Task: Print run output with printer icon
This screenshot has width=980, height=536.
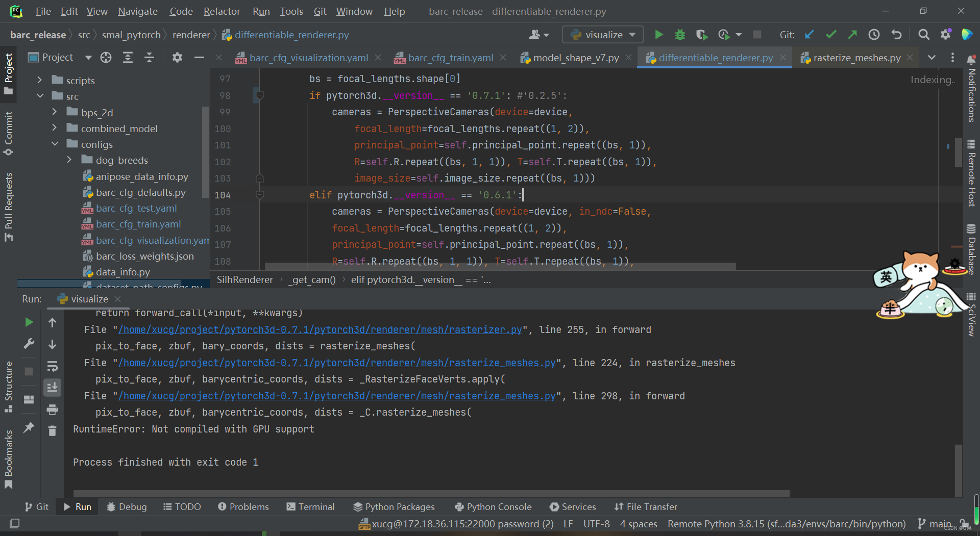Action: coord(52,410)
